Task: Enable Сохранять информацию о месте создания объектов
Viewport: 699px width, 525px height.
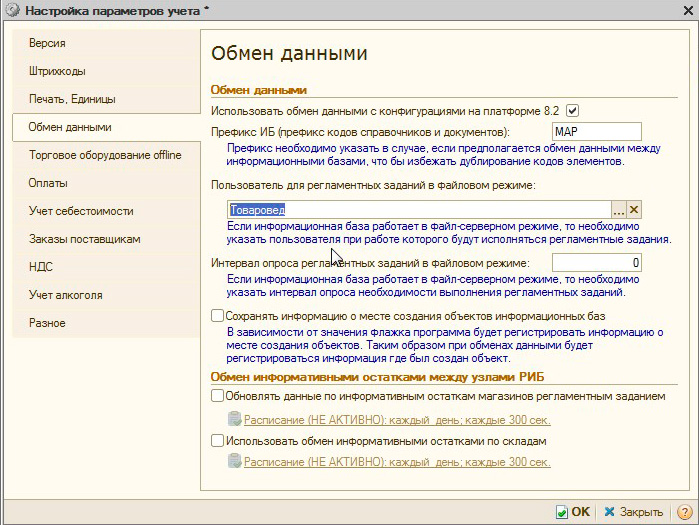Action: coord(218,316)
